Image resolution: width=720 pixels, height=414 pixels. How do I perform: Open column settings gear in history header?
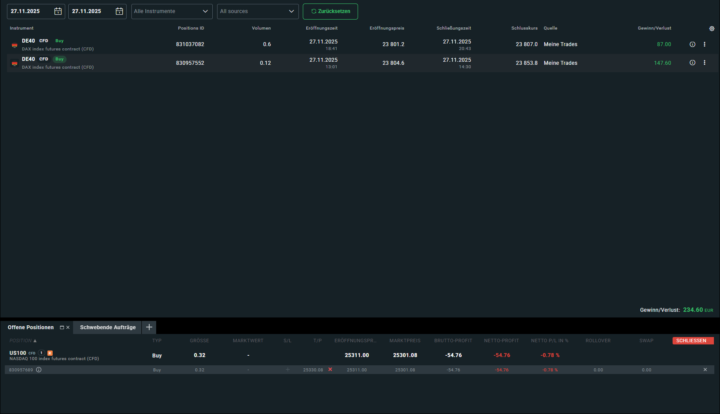tap(712, 28)
